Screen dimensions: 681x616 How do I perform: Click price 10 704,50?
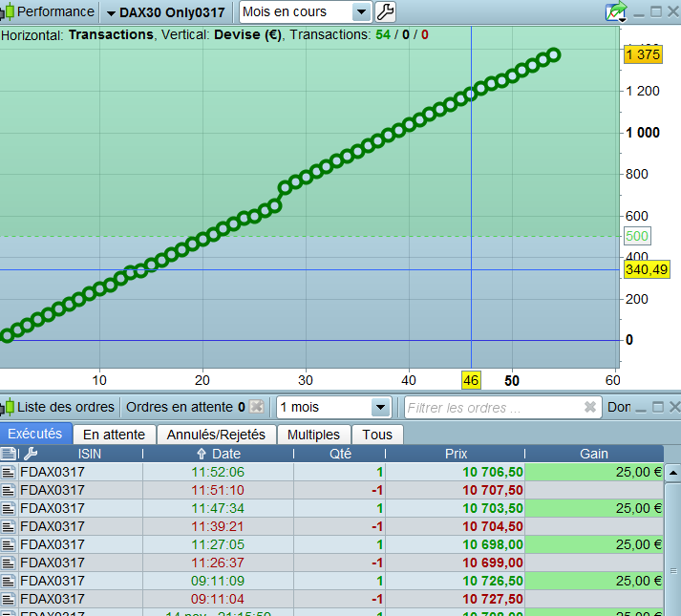[493, 526]
